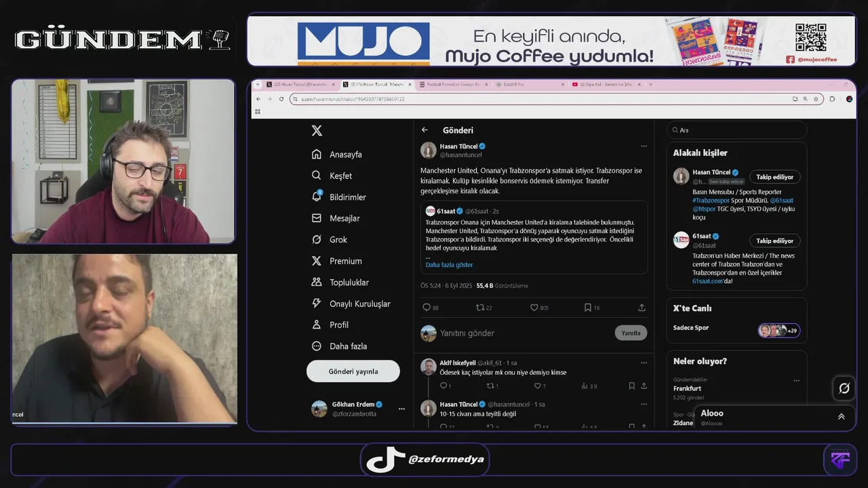
Task: Click Gönderi yayınla button
Action: 353,371
